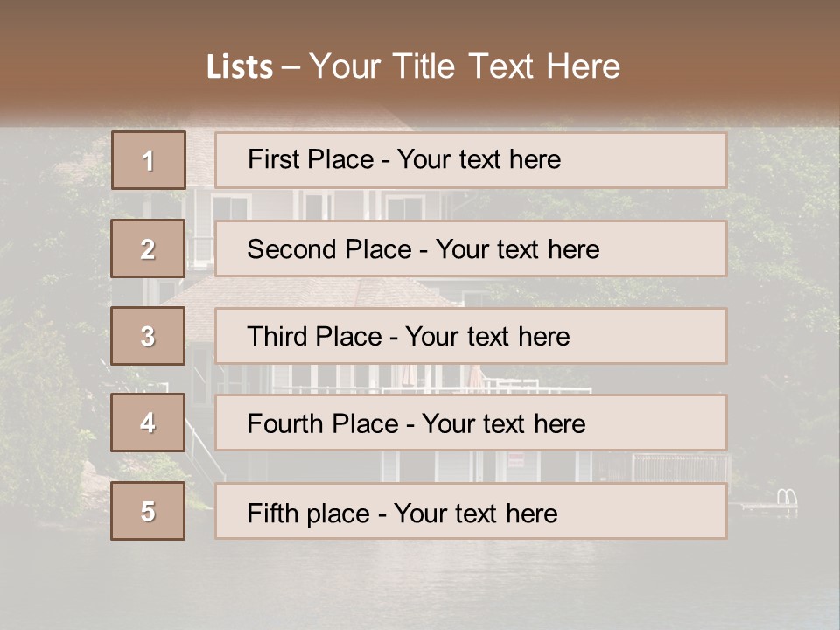Click the number 4 box
Image resolution: width=840 pixels, height=630 pixels.
tap(148, 423)
